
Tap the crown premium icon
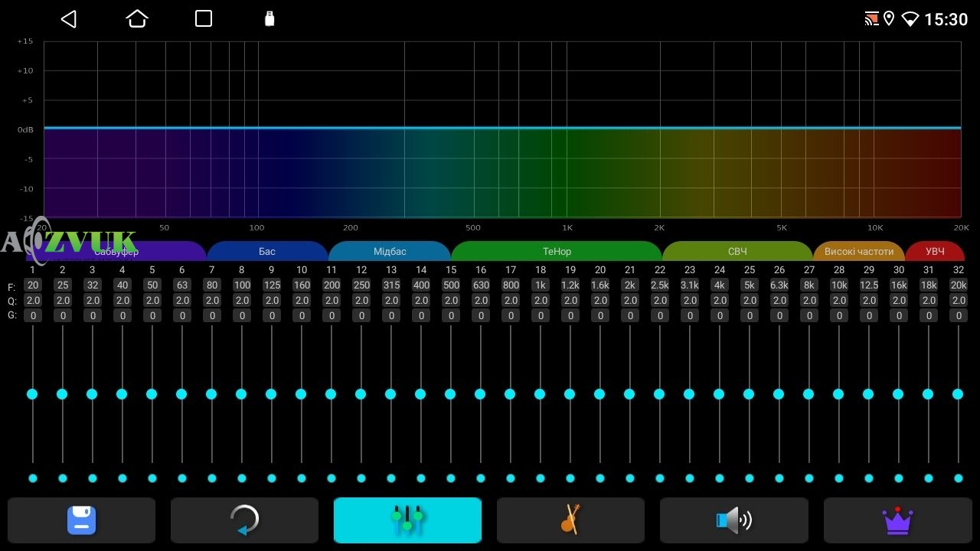pos(897,520)
